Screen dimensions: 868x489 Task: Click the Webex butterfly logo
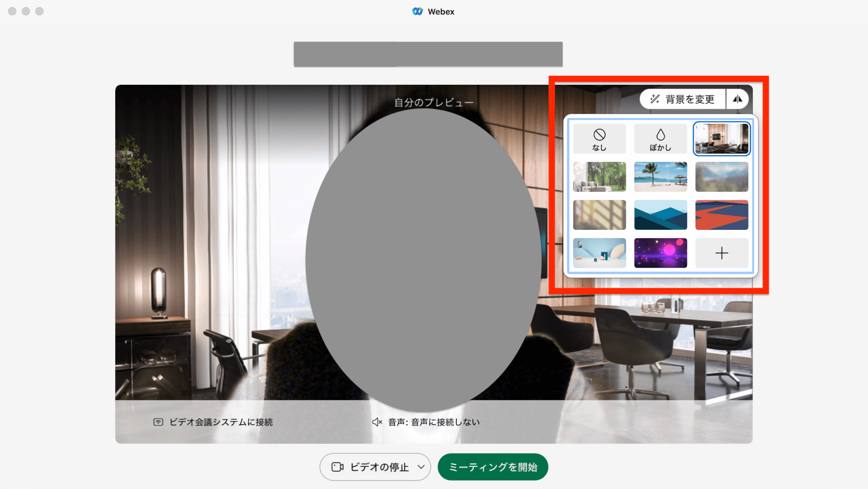point(417,11)
